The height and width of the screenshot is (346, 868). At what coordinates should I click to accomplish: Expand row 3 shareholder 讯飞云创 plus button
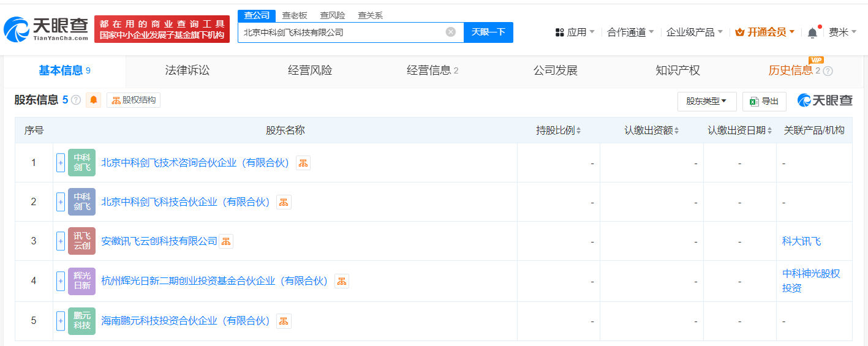(61, 241)
